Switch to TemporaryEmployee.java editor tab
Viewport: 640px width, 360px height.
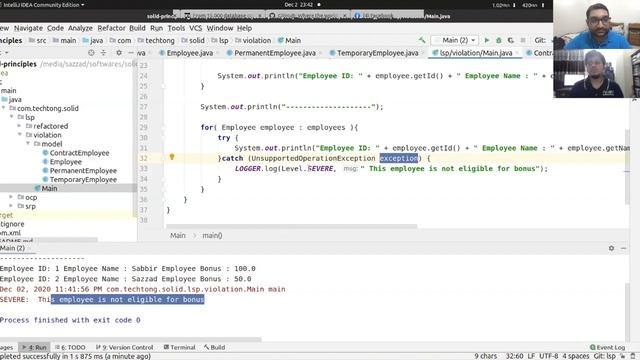point(377,53)
